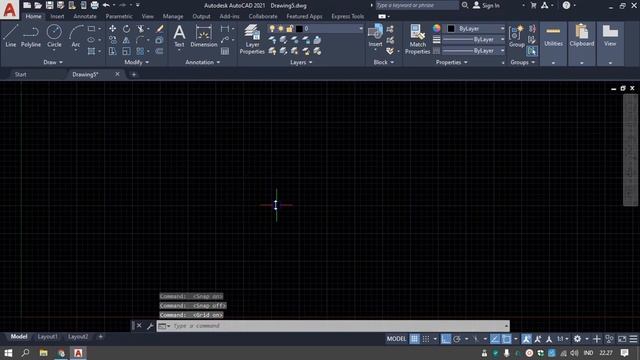The width and height of the screenshot is (640, 360).
Task: Expand the Modify panel
Action: [136, 62]
